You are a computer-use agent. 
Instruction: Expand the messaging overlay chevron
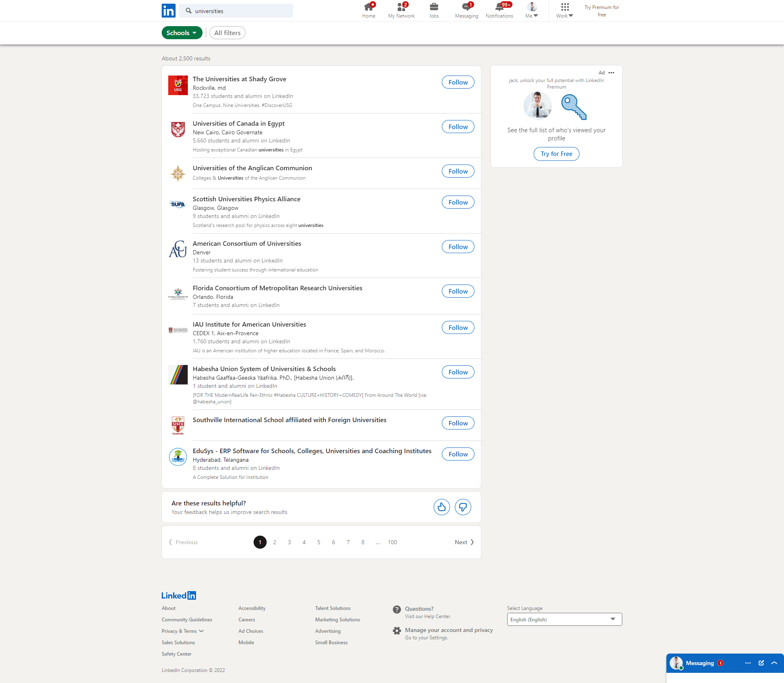[774, 663]
